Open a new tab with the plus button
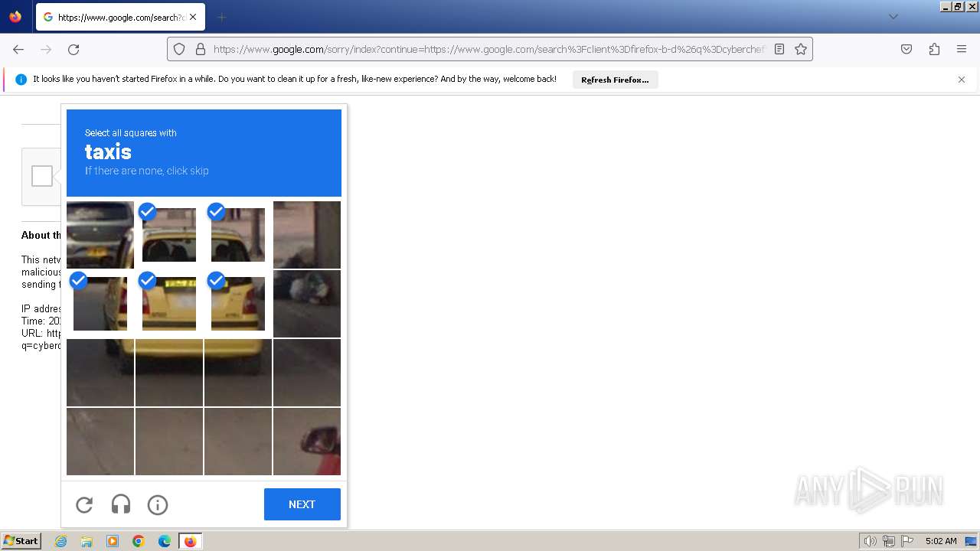 tap(221, 17)
